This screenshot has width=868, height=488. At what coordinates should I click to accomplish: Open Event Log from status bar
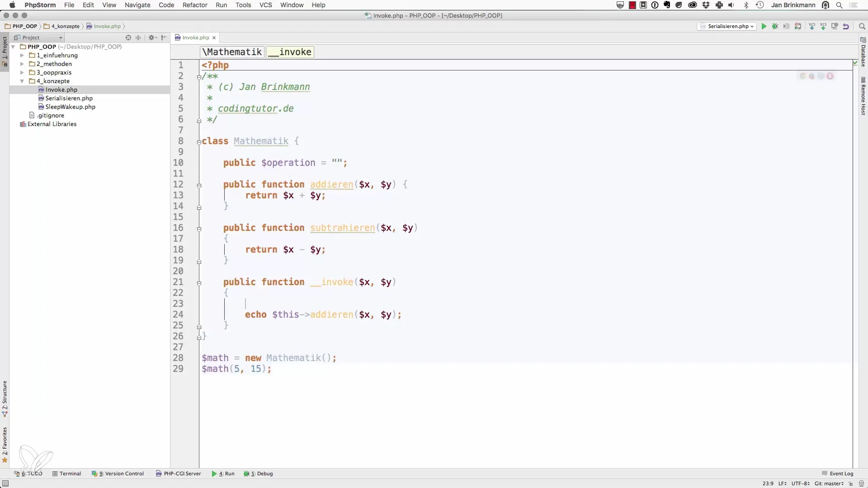[x=837, y=474]
